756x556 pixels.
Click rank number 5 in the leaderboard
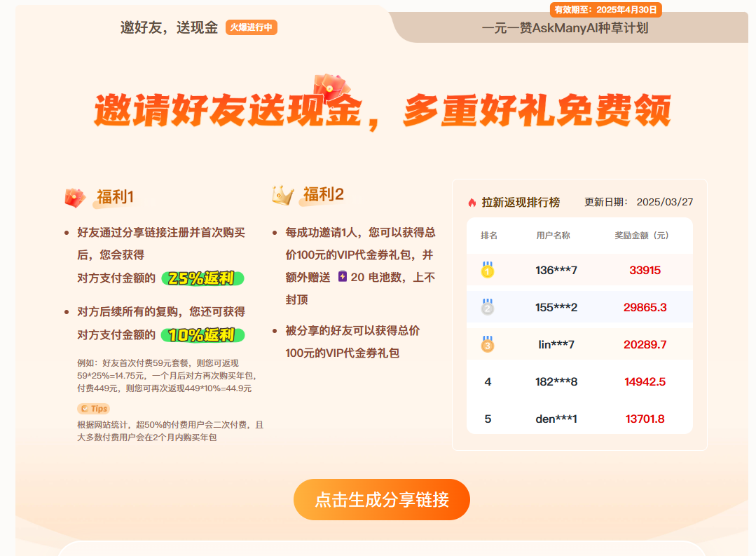tap(488, 419)
